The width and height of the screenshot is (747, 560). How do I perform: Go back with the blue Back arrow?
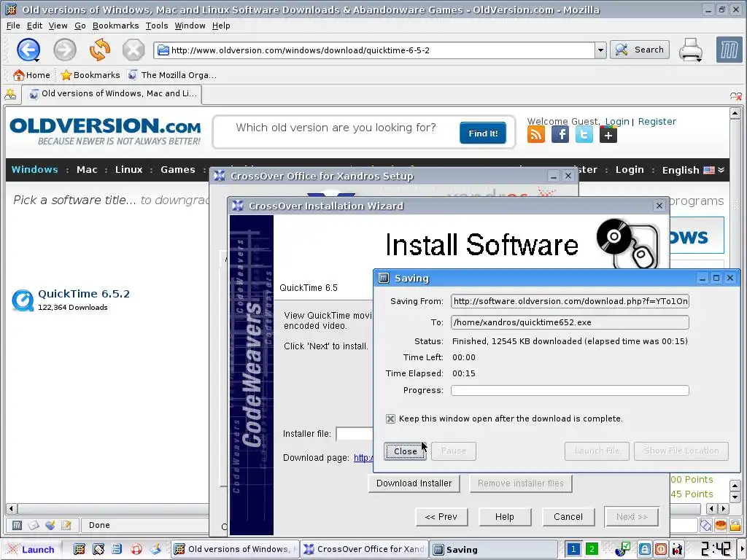tap(28, 50)
